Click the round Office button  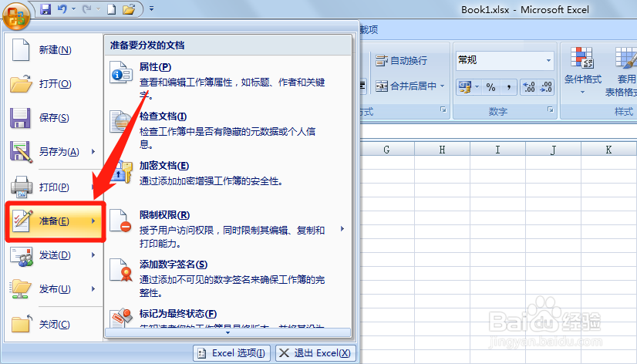coord(16,16)
